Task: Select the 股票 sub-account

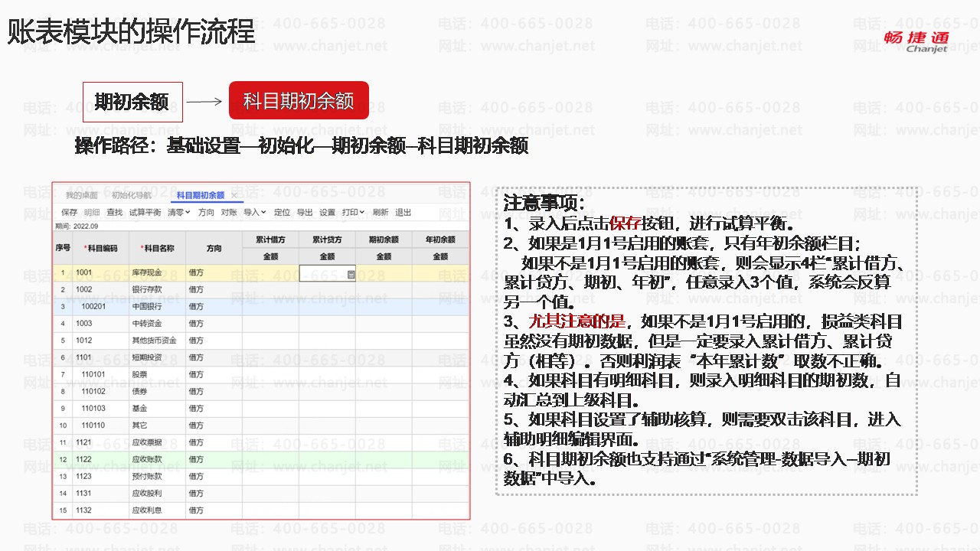Action: click(x=139, y=375)
